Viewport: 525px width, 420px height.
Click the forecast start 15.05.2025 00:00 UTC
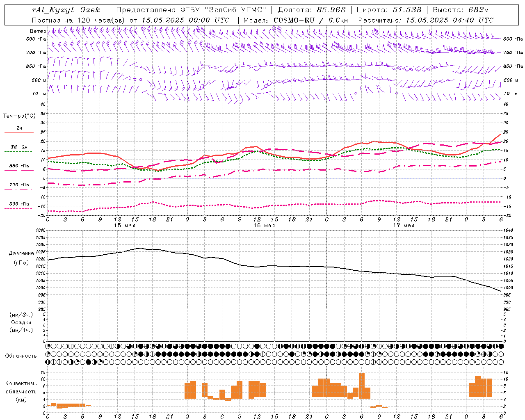185,20
